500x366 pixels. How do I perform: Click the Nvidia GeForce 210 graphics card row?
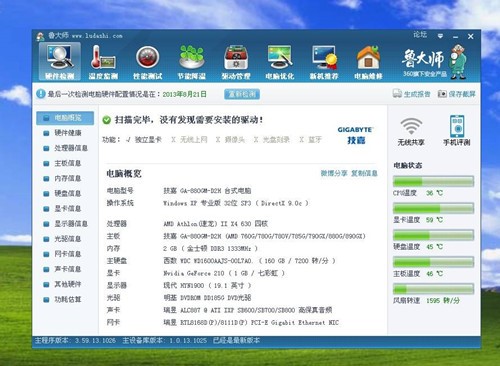(196, 273)
